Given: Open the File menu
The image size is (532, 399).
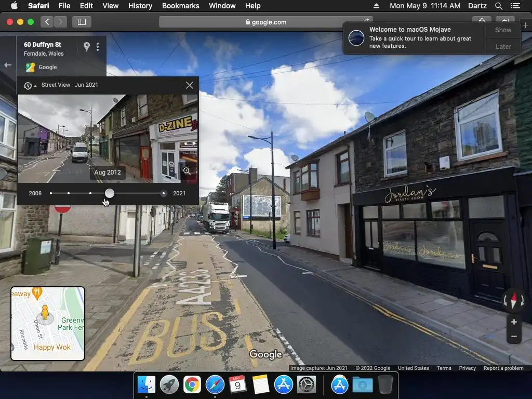Looking at the screenshot, I should click(x=64, y=6).
